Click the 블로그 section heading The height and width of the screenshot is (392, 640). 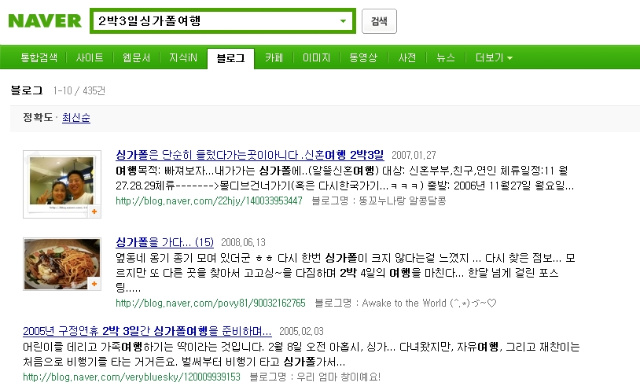point(27,90)
